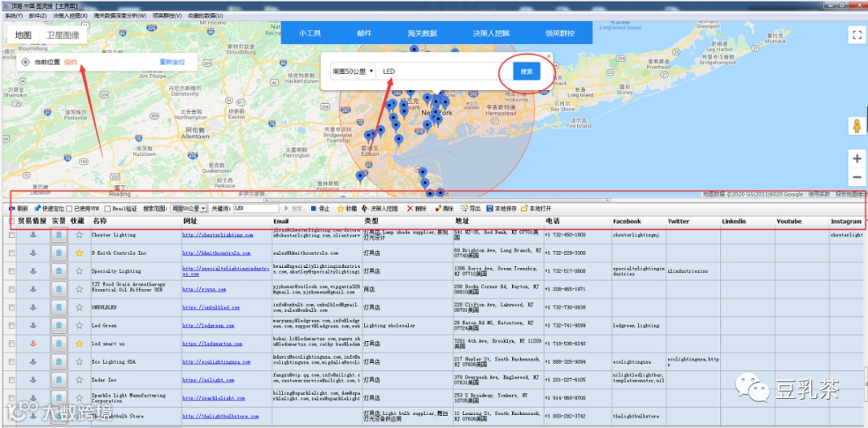The height and width of the screenshot is (428, 868).
Task: Open ecolightingusa.com website link
Action: point(216,362)
